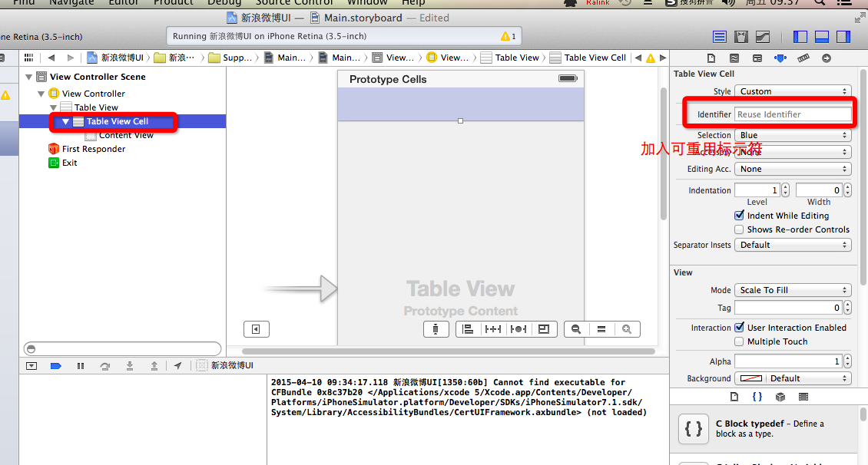Image resolution: width=868 pixels, height=465 pixels.
Task: Toggle Indent While Editing checkbox
Action: 739,216
